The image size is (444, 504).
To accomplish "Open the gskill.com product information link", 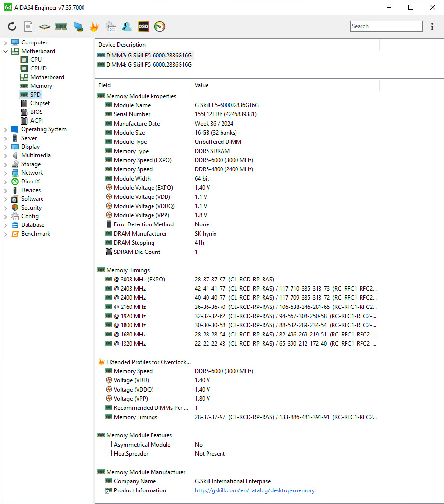I will pos(255,490).
